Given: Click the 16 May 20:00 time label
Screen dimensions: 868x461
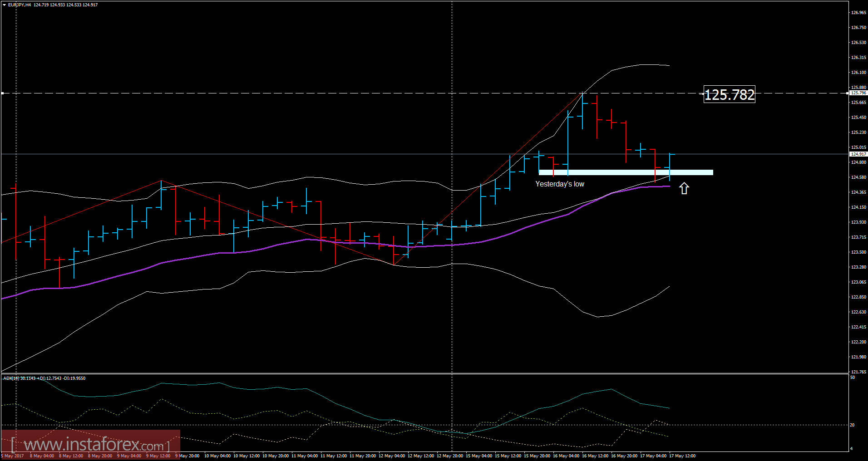Looking at the screenshot, I should click(624, 456).
